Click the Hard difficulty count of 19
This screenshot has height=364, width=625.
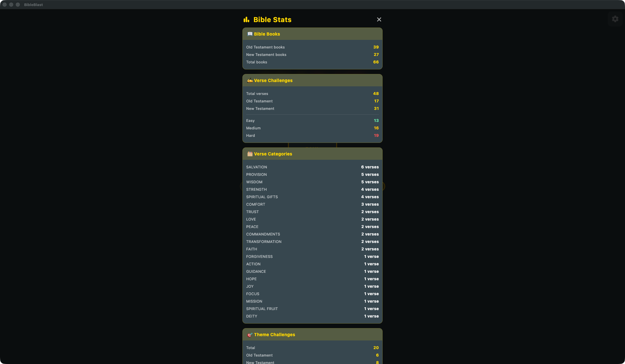pyautogui.click(x=376, y=135)
